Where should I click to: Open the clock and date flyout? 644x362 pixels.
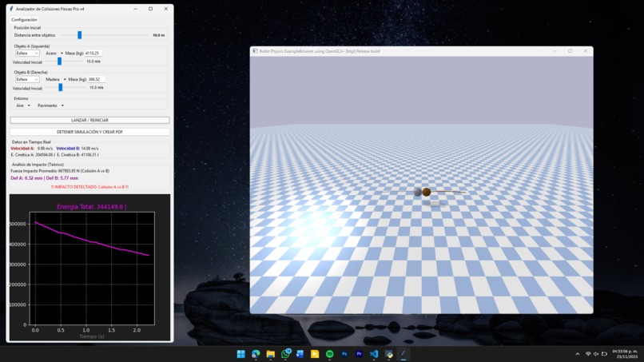(625, 354)
